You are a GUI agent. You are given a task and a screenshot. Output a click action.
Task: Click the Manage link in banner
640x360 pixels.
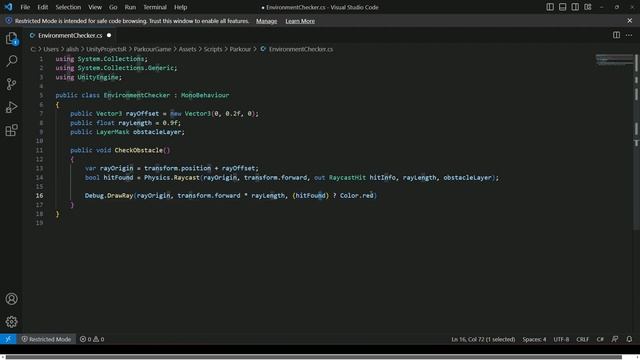[x=267, y=21]
